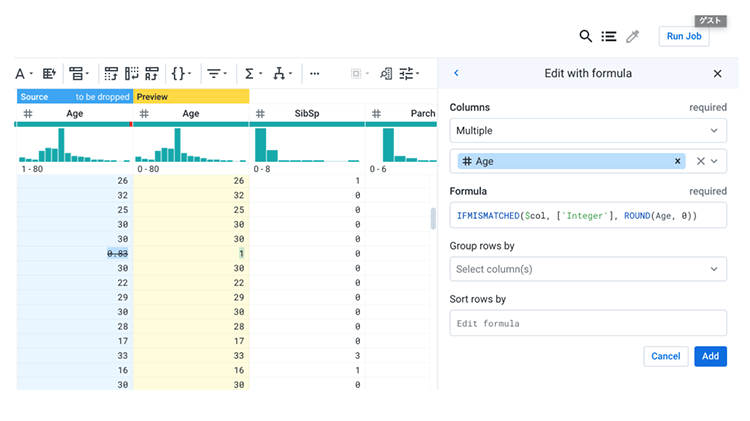The image size is (750, 421).
Task: Open the filter rows tool
Action: [x=214, y=73]
